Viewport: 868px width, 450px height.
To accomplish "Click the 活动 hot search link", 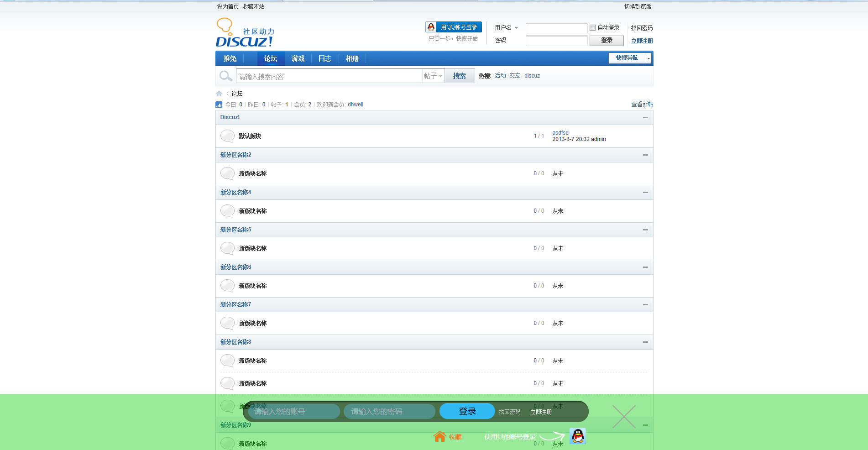I will 501,76.
